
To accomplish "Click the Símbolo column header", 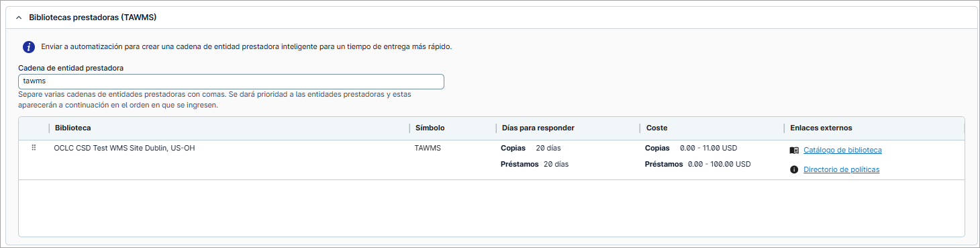I will click(430, 128).
